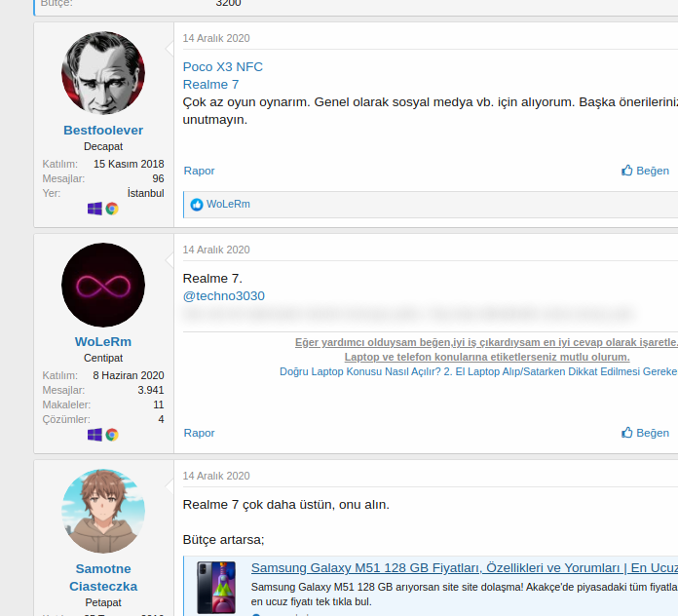Click the Windows icon under WoLeRm's profile

tap(94, 435)
